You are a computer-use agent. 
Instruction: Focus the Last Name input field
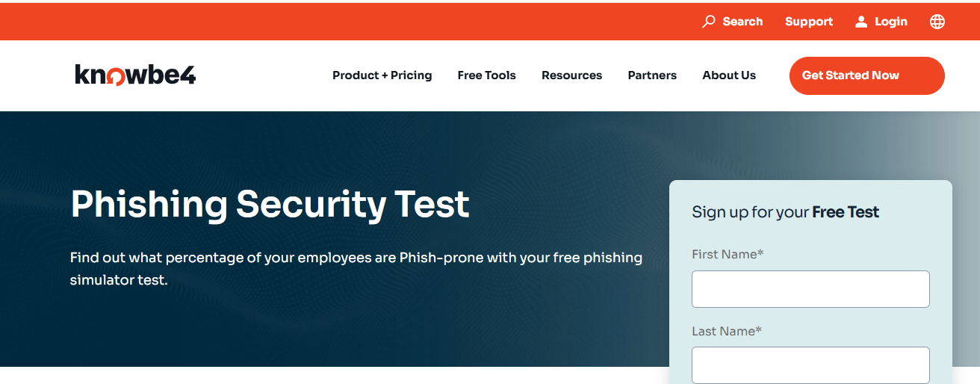click(810, 365)
